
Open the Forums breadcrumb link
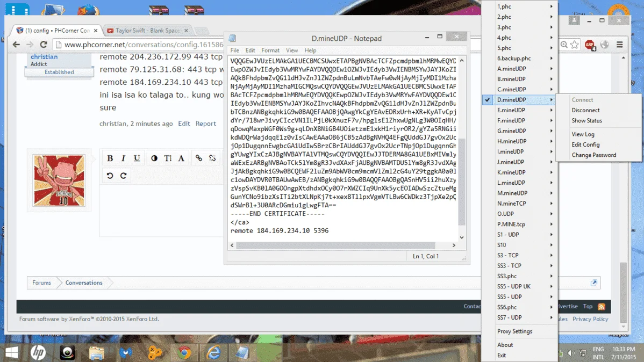click(41, 283)
